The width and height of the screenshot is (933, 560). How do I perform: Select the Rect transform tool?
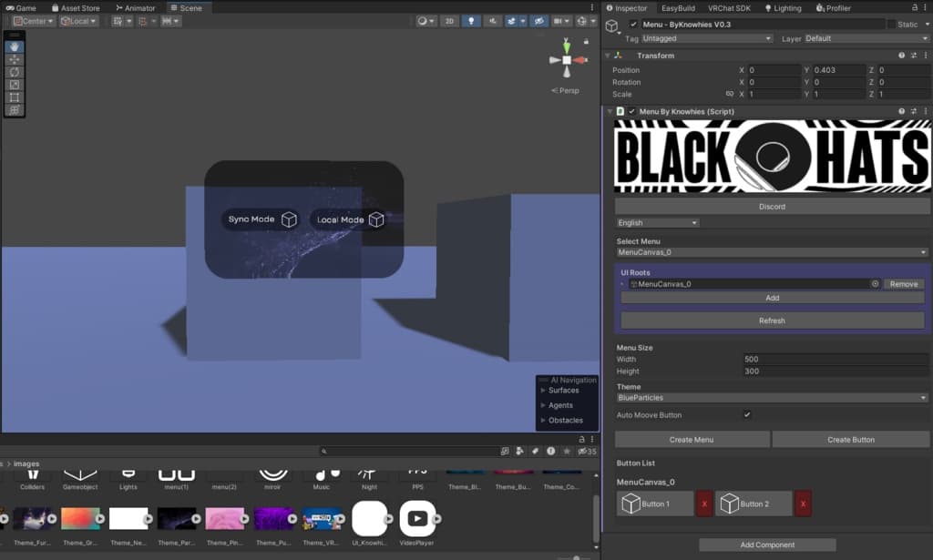pos(14,97)
